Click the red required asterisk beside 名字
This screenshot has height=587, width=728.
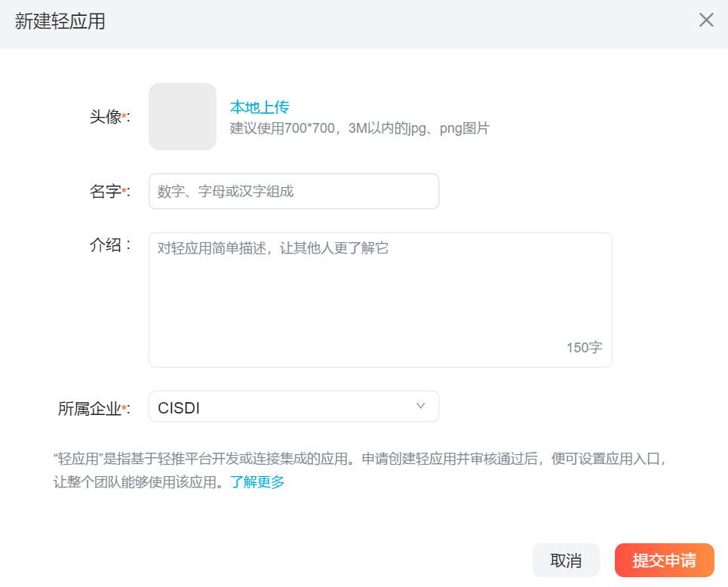click(124, 190)
